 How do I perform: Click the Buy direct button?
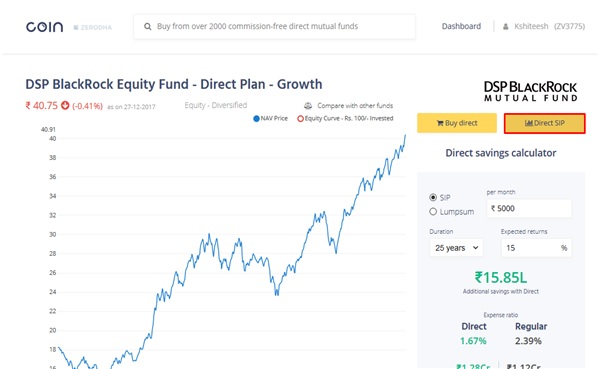pos(457,123)
